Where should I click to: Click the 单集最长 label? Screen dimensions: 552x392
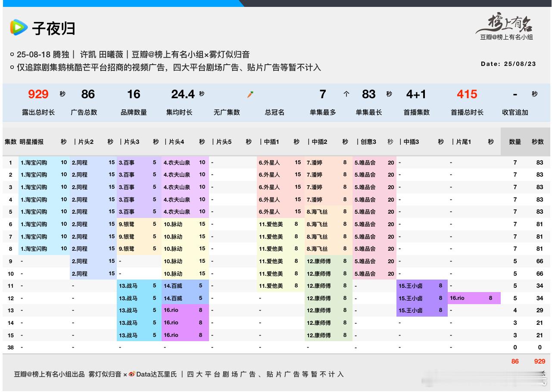[x=369, y=112]
